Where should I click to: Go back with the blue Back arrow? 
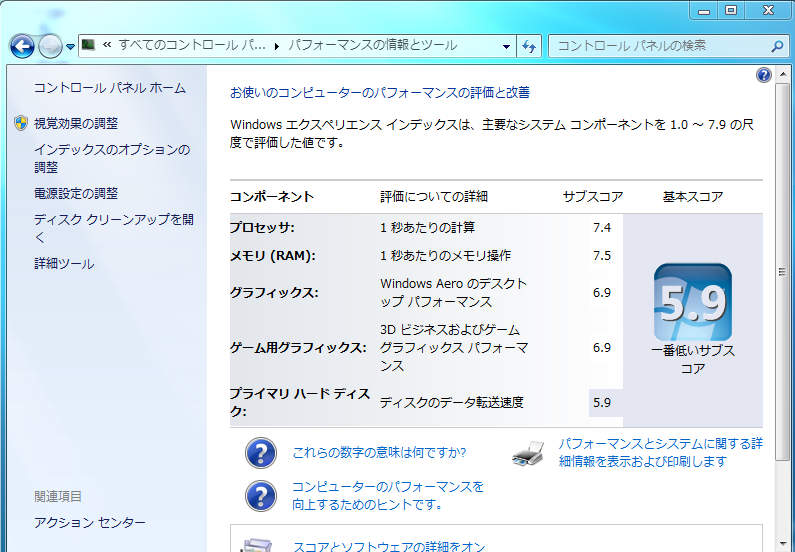(22, 47)
